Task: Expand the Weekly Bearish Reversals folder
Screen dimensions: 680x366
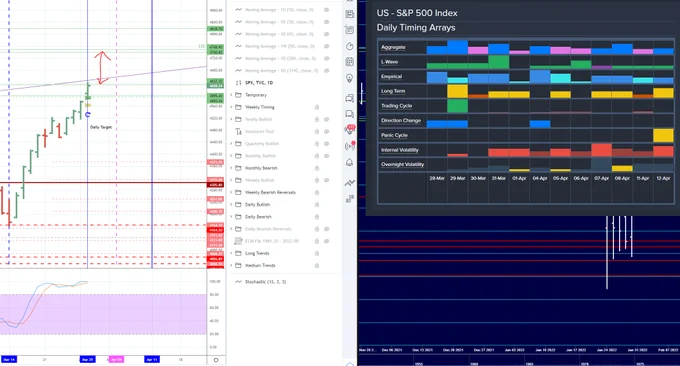Action: point(231,192)
